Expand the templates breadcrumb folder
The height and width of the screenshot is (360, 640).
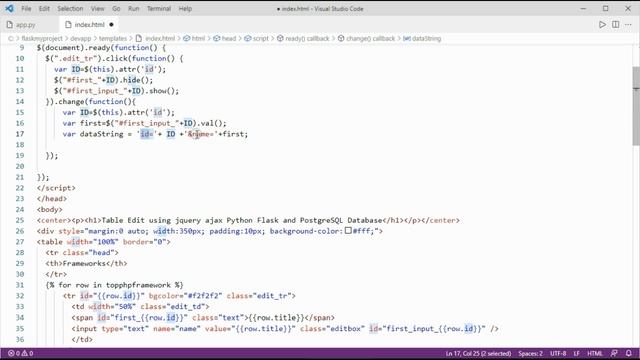coord(113,38)
